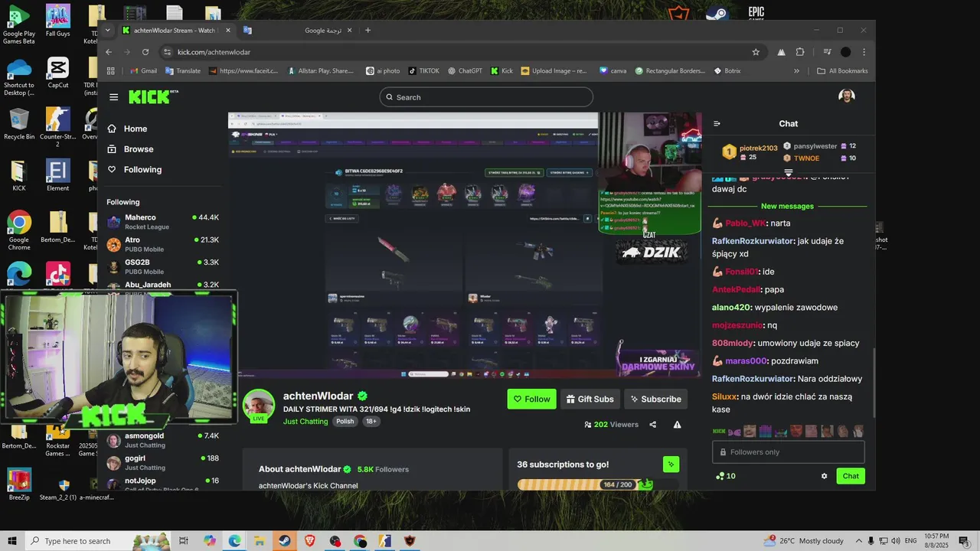Open chat settings gear icon

point(824,476)
